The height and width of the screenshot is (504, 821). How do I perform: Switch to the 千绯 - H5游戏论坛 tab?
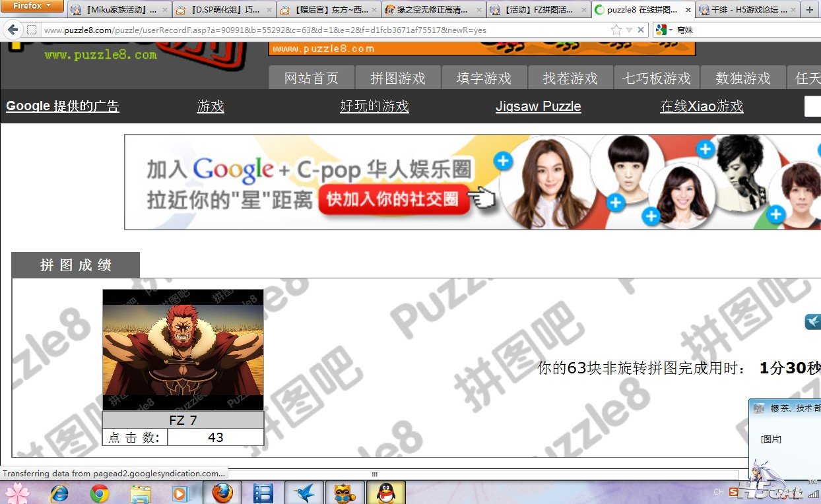pyautogui.click(x=748, y=10)
